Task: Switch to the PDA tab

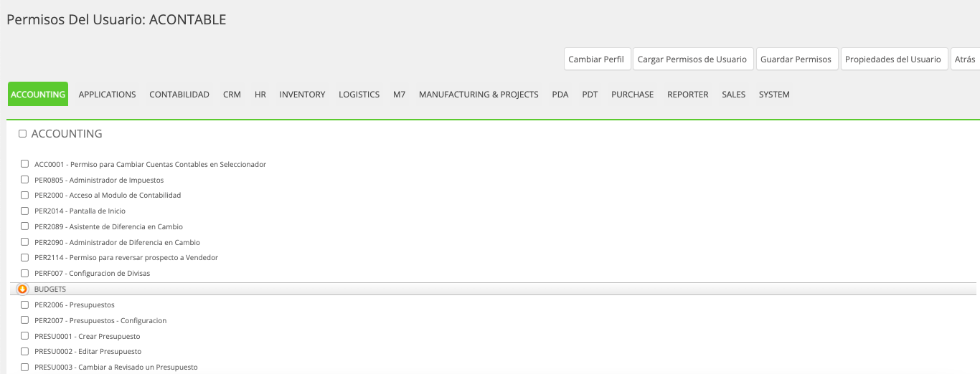Action: (x=560, y=94)
